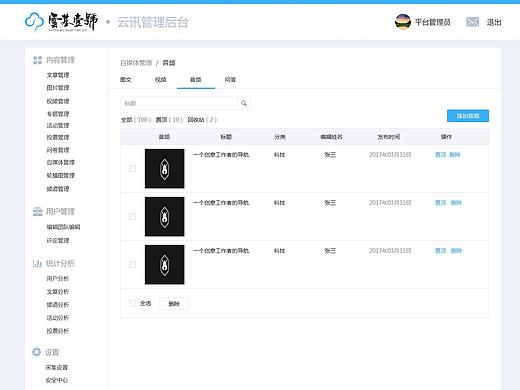The width and height of the screenshot is (520, 390).
Task: Open 用户分析 in the sidebar
Action: pos(58,278)
